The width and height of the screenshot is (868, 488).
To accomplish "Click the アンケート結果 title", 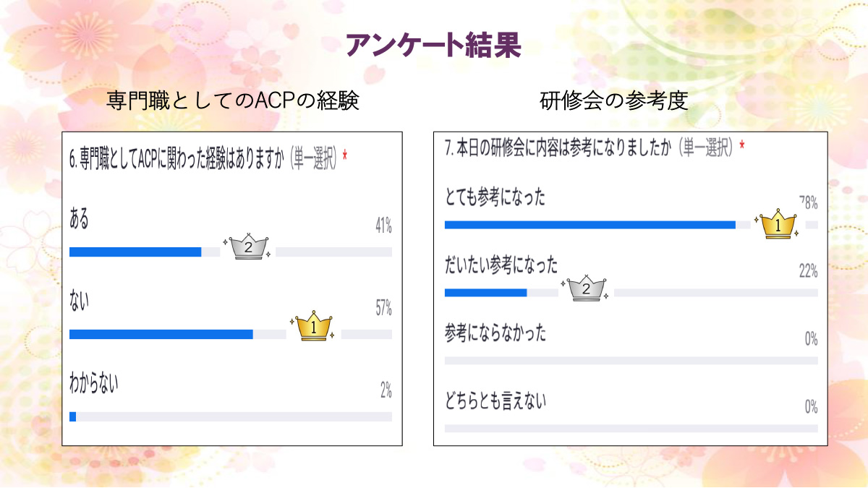I will click(x=433, y=45).
